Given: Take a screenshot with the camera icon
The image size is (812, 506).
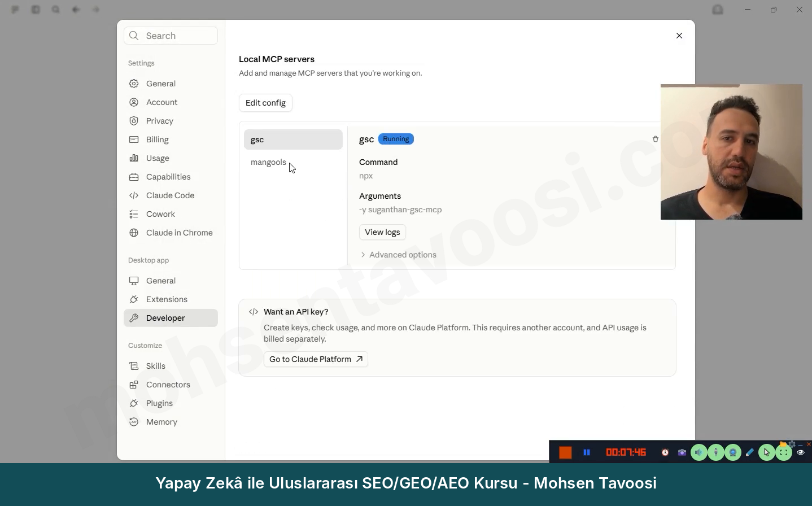Looking at the screenshot, I should click(x=682, y=452).
